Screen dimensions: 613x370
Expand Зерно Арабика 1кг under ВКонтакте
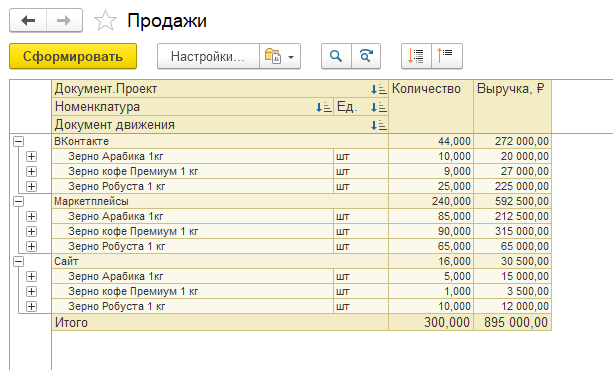[31, 156]
